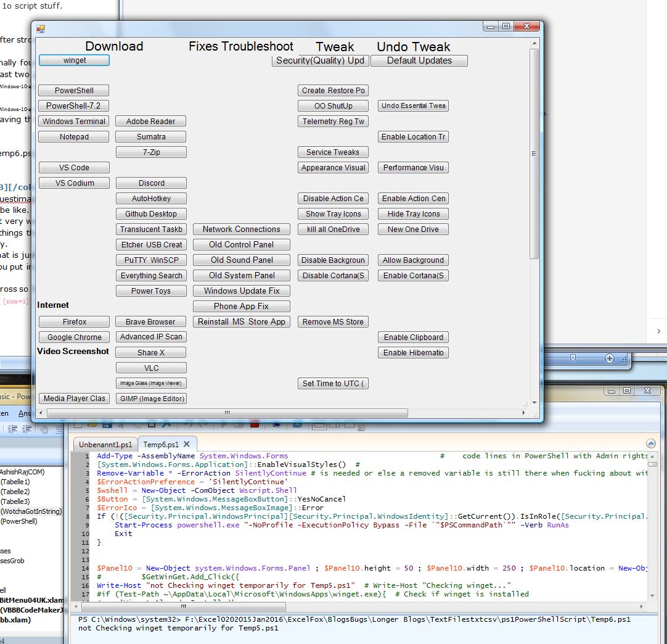Click the Service Tweaks button
This screenshot has height=644, width=667.
click(x=333, y=152)
